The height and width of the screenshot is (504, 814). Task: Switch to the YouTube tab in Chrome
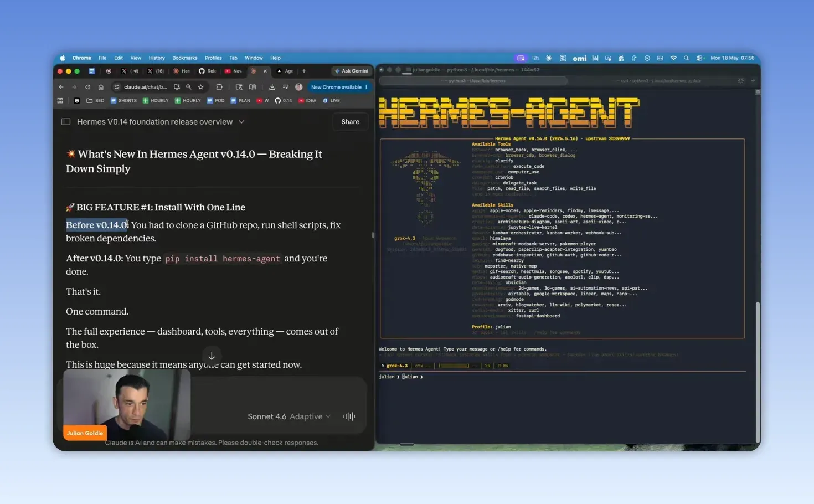click(233, 71)
